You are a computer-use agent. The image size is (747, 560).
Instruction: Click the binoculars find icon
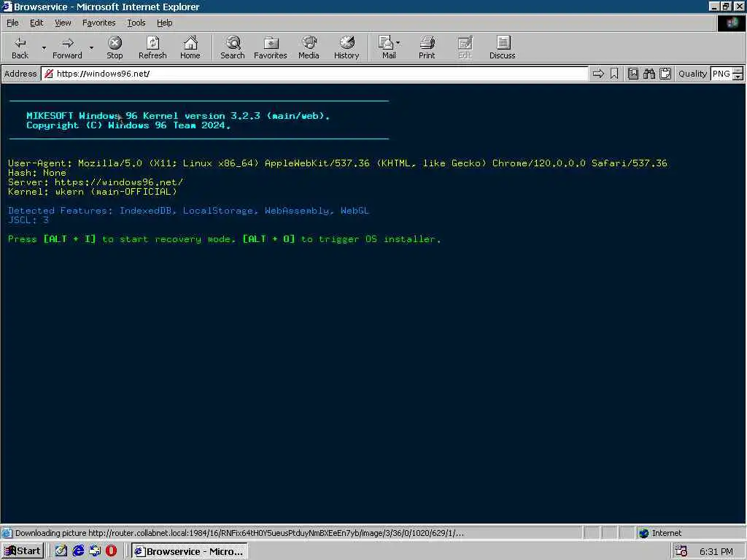coord(649,74)
